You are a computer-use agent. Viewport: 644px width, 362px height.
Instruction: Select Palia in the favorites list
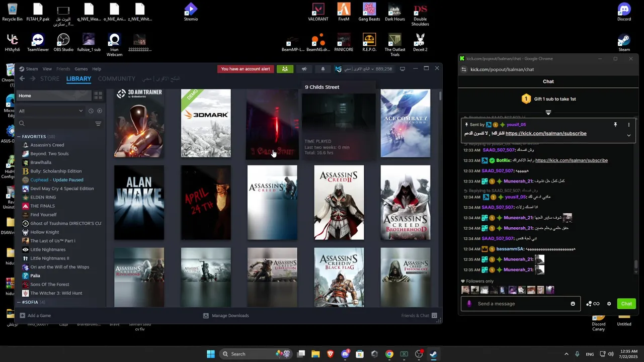[x=35, y=276]
